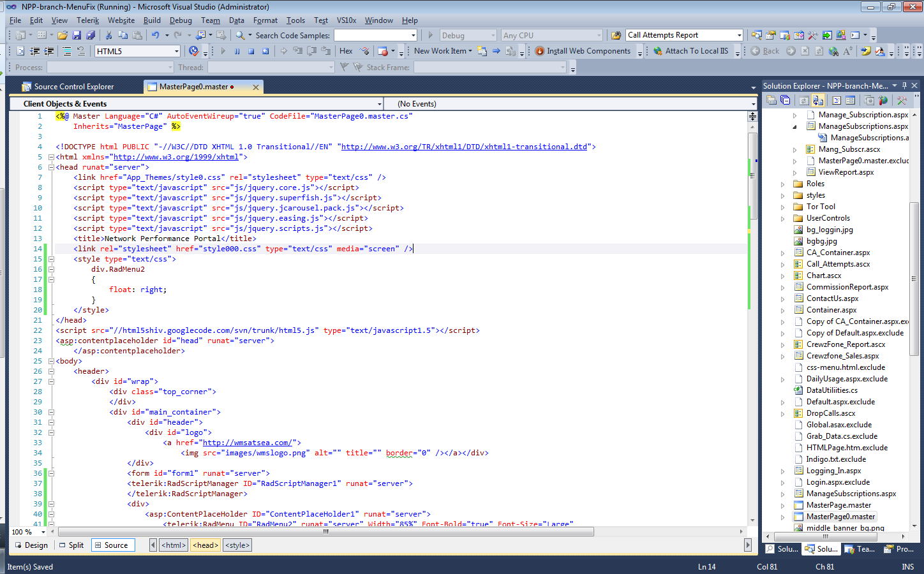Click the Search Code Samples input box

point(371,36)
